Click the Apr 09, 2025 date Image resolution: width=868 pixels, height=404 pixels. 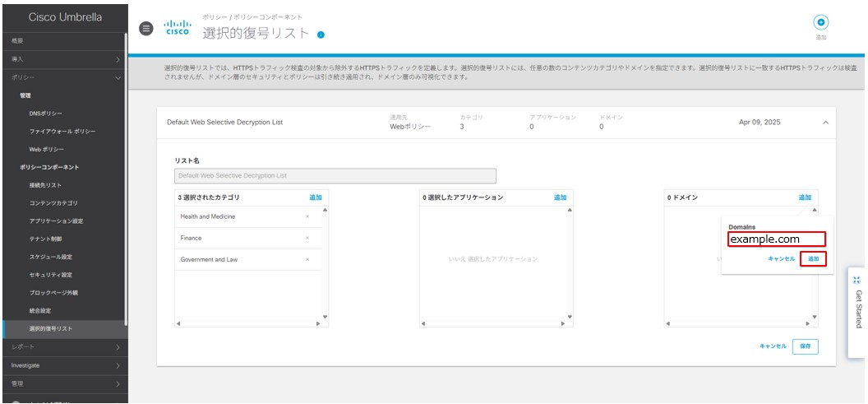[759, 122]
